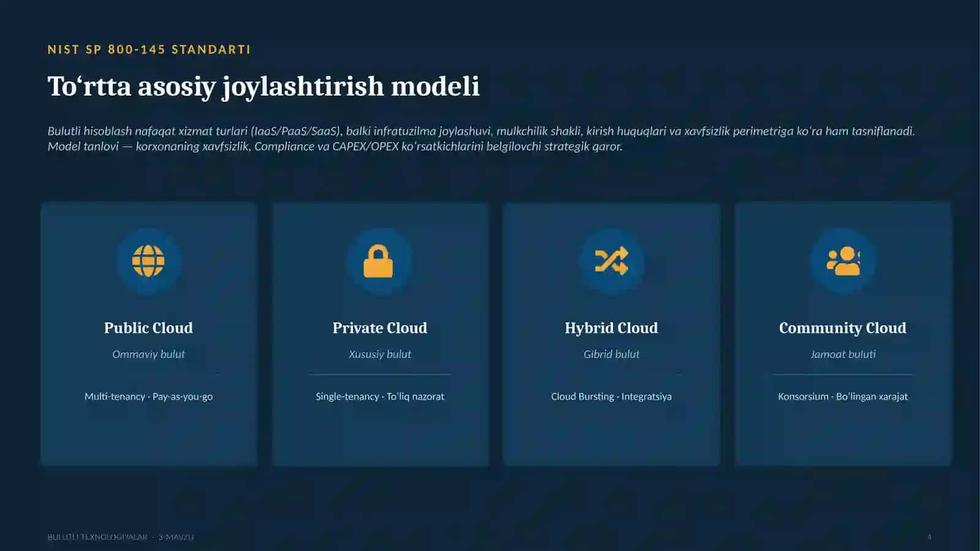The width and height of the screenshot is (980, 551).
Task: Click the To'rtta asosiy joylashtirish modeli title
Action: (x=263, y=86)
